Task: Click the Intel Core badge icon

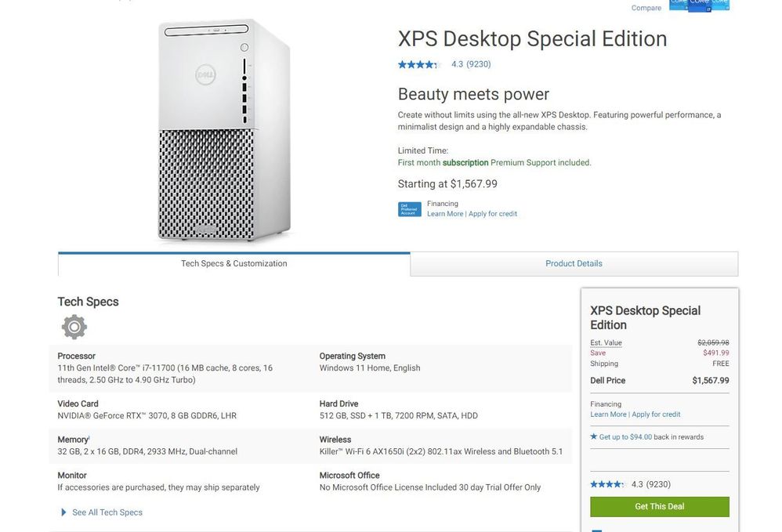Action: click(x=699, y=4)
